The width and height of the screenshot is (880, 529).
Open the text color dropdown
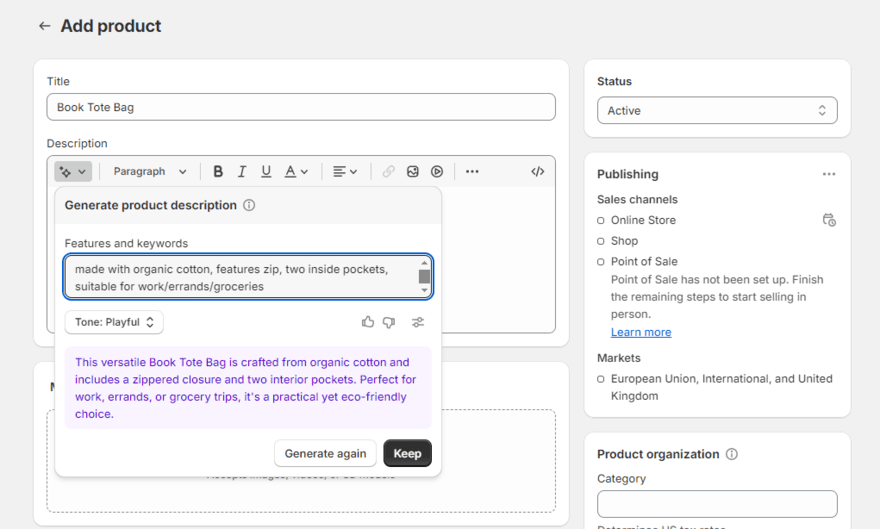[x=296, y=172]
